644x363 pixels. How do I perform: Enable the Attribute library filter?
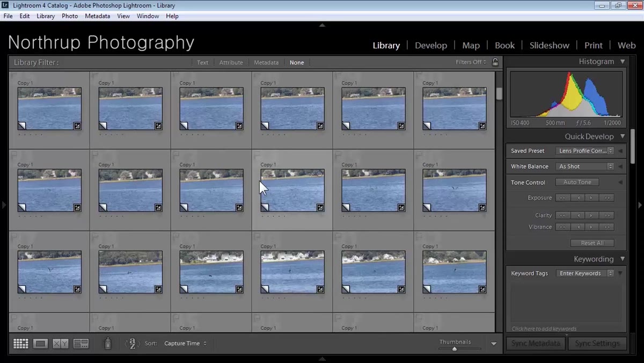(x=231, y=62)
